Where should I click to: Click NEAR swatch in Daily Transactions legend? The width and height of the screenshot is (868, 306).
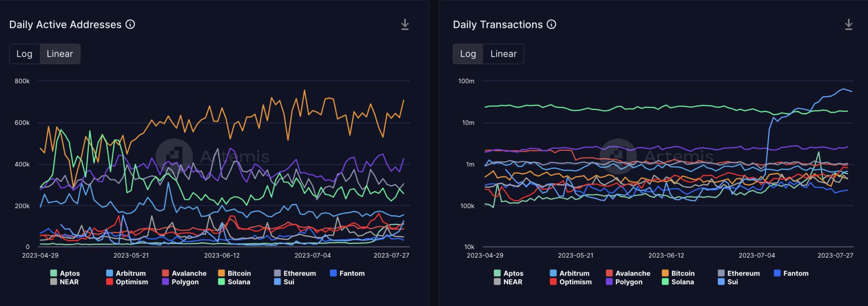(x=498, y=282)
